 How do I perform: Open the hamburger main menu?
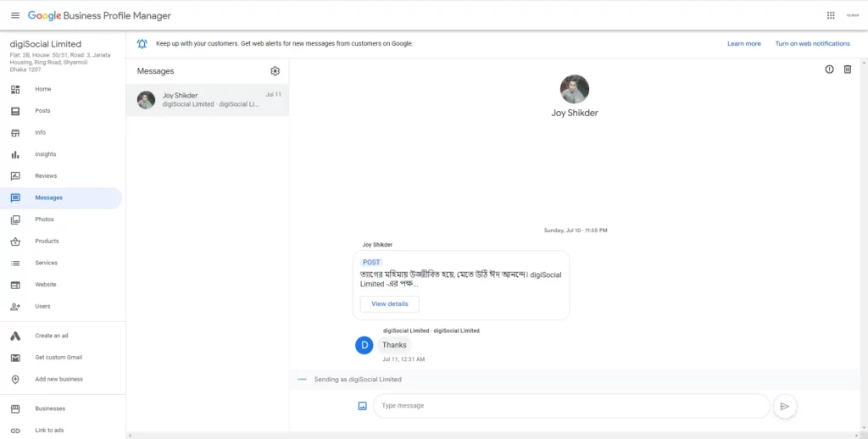15,15
